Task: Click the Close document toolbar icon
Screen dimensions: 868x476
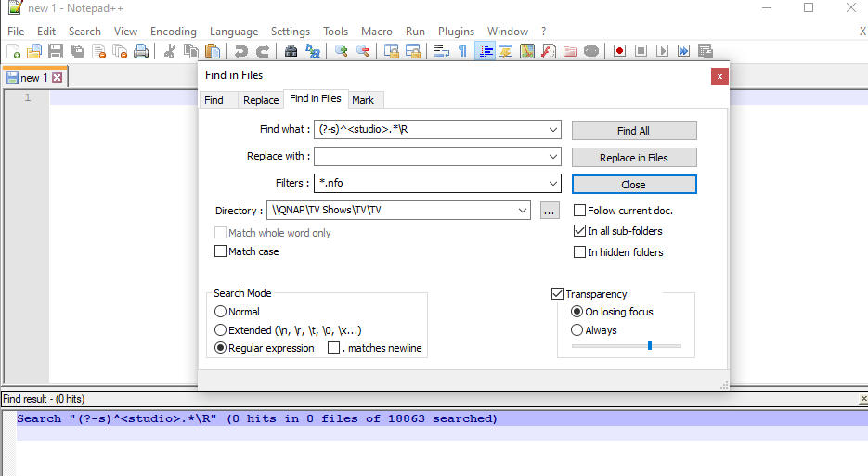Action: point(98,51)
